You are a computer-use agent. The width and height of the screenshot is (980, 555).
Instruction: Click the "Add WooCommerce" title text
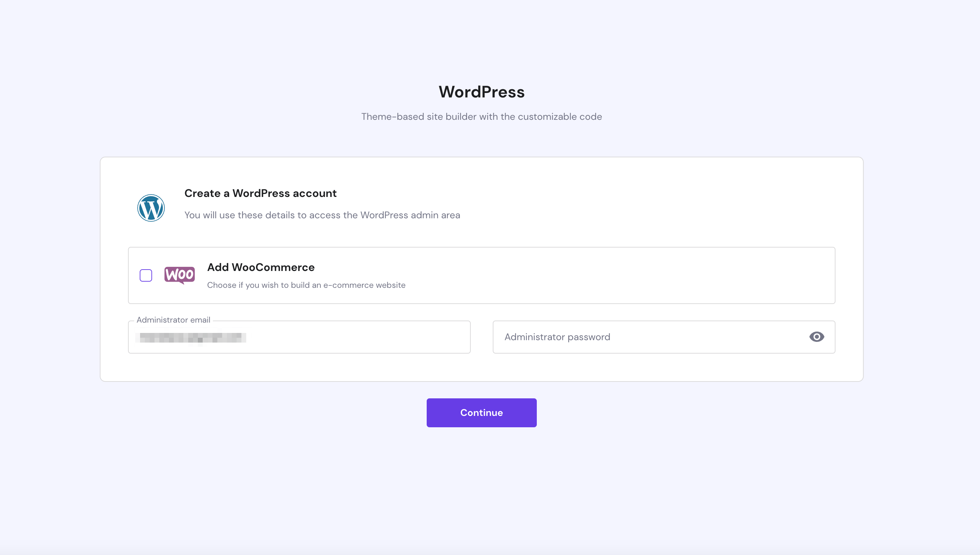(261, 267)
